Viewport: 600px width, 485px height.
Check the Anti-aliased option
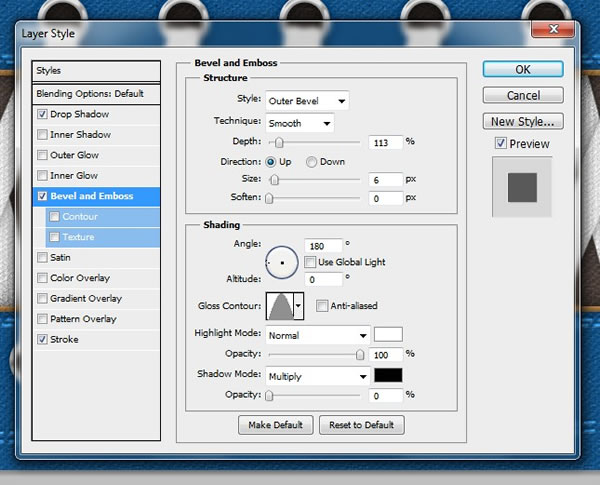[322, 306]
